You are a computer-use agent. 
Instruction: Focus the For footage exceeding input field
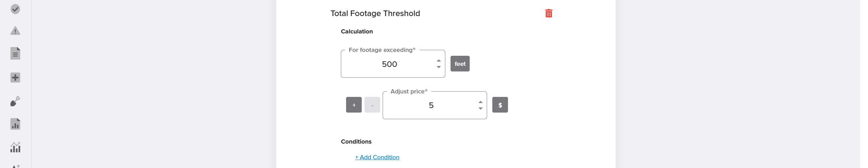389,64
